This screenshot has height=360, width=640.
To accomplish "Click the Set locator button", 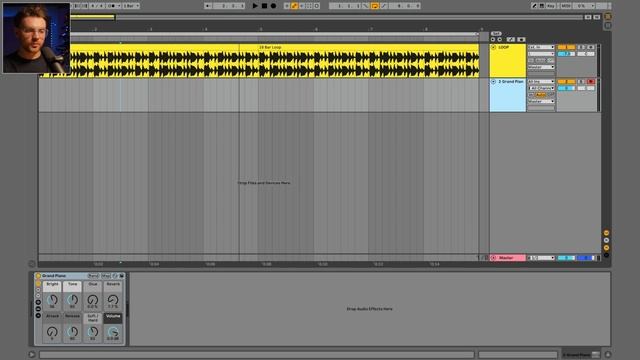I will [x=496, y=34].
